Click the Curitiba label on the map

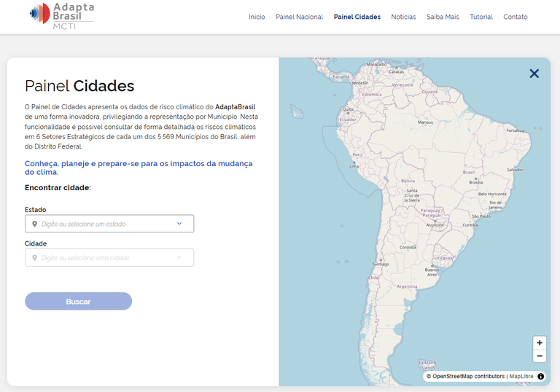(x=470, y=225)
